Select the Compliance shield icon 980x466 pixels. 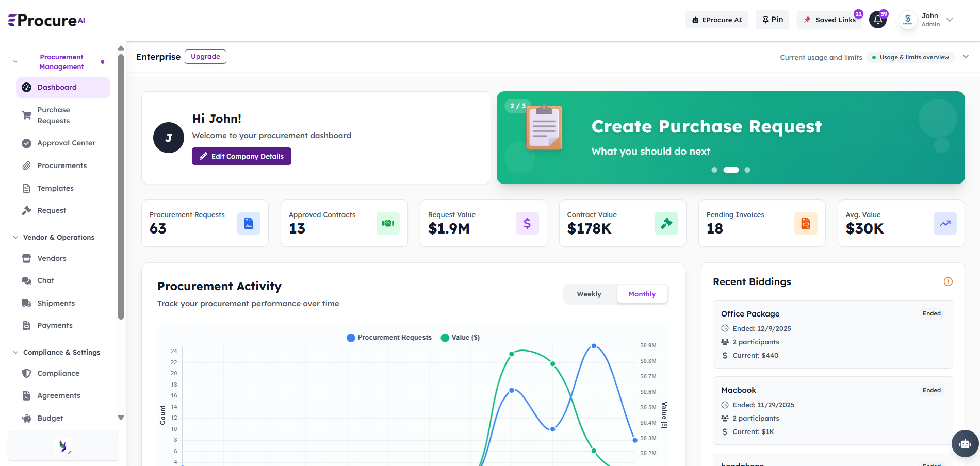click(26, 373)
